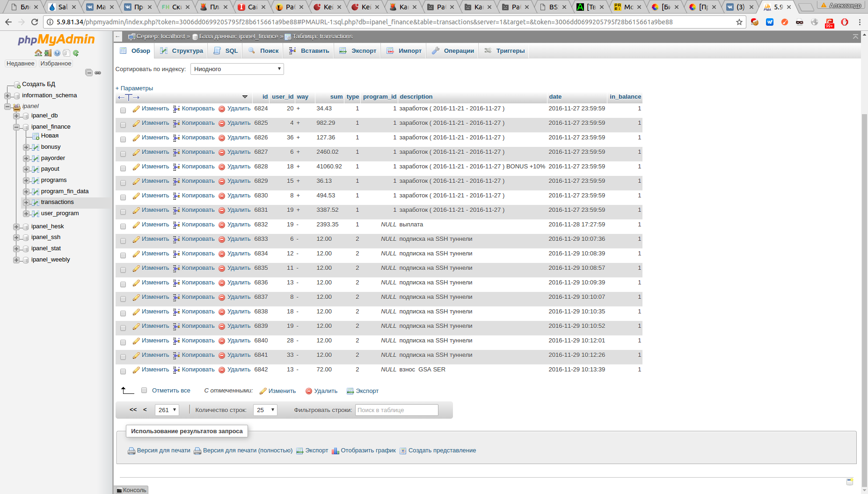The image size is (868, 494).
Task: Collapse the top menu panel arrow icon
Action: tap(855, 36)
